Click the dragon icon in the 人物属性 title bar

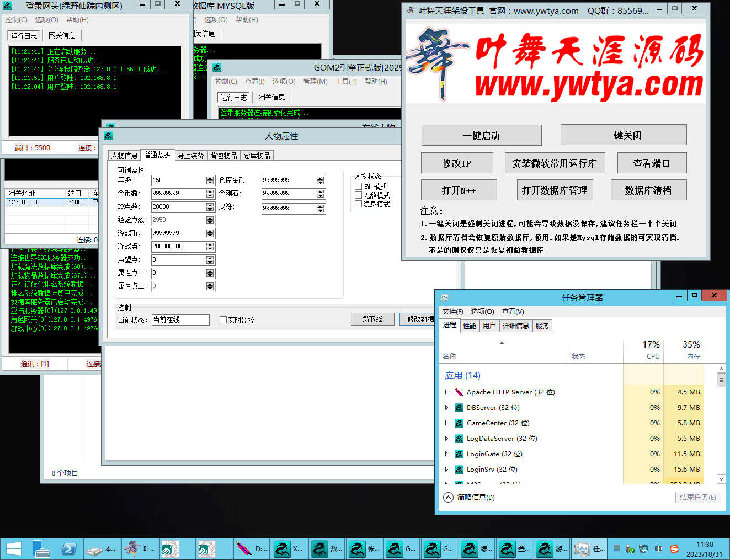point(109,136)
